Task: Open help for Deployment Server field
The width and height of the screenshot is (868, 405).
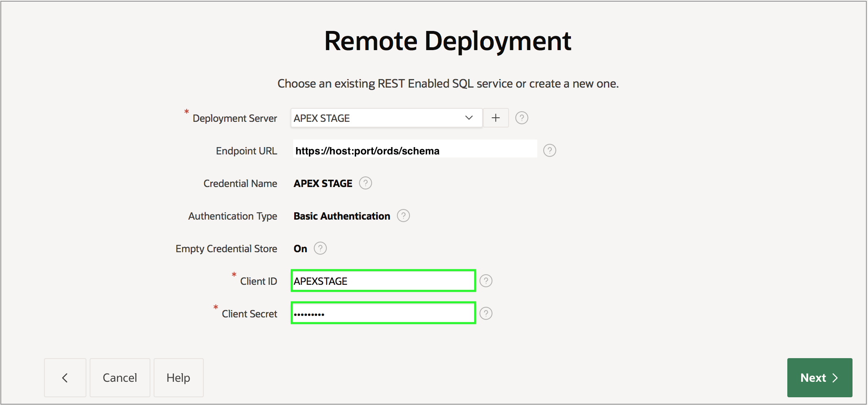Action: [x=522, y=118]
